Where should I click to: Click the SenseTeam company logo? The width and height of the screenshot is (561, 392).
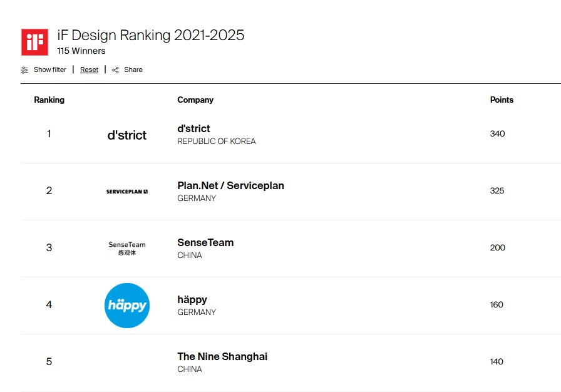[x=127, y=249]
